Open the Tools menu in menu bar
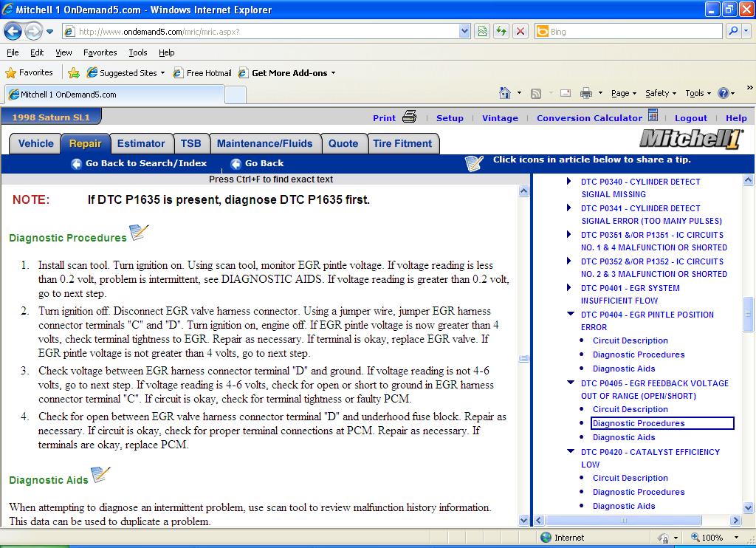The image size is (756, 548). coord(138,52)
